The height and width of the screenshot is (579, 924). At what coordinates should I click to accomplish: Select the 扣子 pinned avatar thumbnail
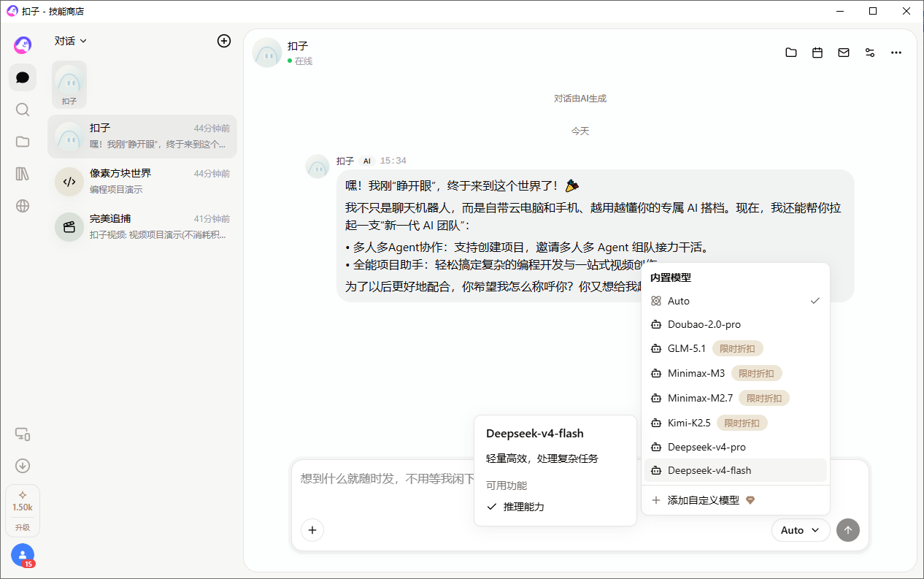click(x=69, y=85)
